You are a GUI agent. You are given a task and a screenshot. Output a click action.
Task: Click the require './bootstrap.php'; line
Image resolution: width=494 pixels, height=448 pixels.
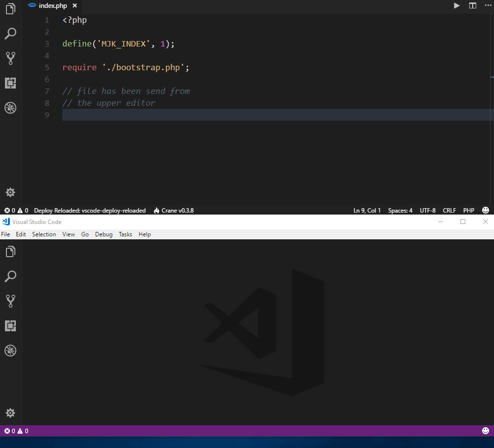[126, 67]
